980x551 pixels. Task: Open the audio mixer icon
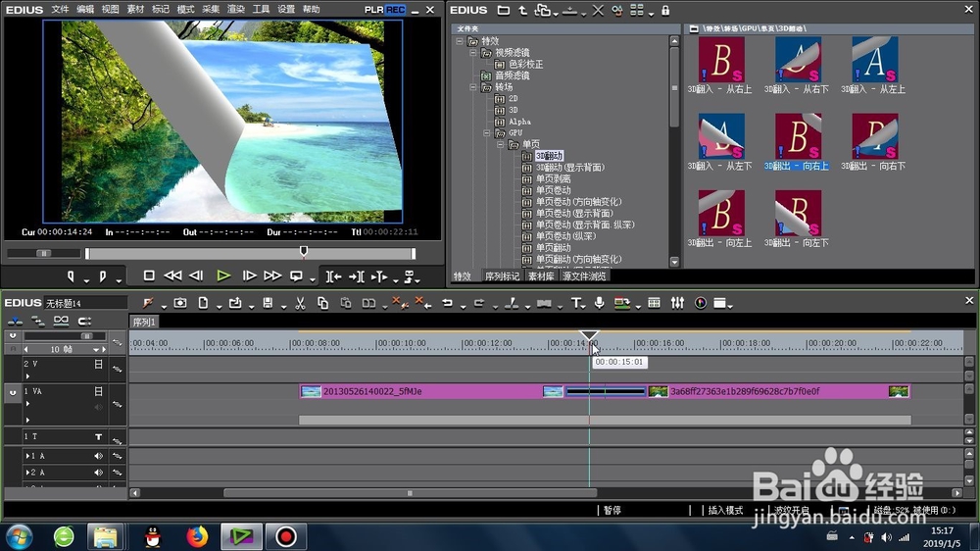[677, 303]
